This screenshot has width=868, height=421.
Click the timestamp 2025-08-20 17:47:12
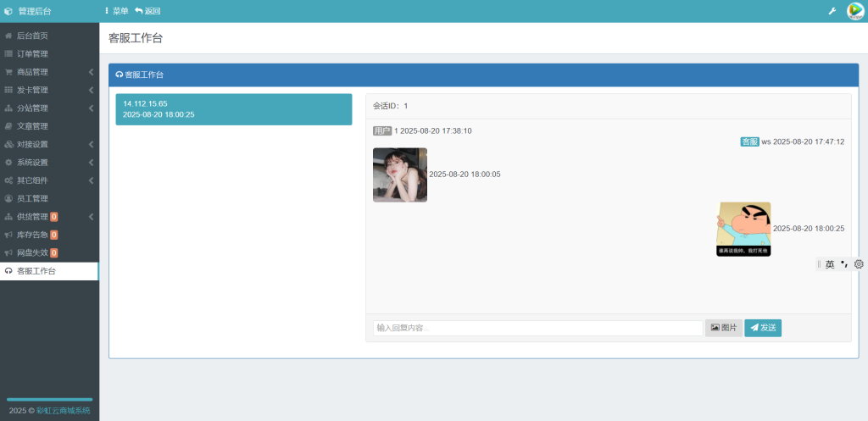click(808, 141)
